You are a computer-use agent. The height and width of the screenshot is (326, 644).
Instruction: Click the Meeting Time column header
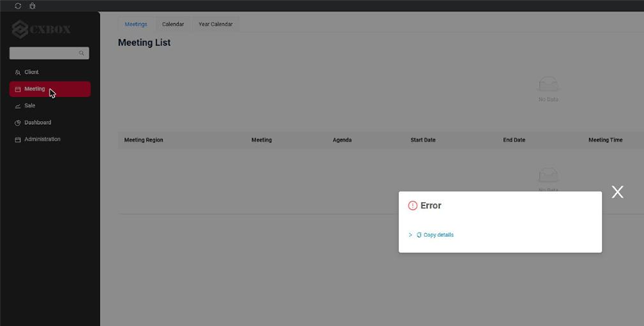click(x=605, y=140)
